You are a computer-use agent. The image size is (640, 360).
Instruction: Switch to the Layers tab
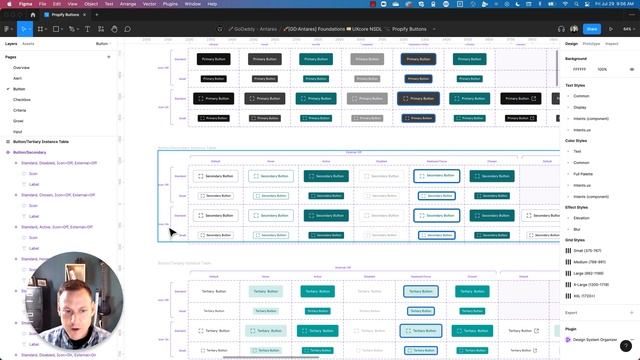pyautogui.click(x=11, y=44)
